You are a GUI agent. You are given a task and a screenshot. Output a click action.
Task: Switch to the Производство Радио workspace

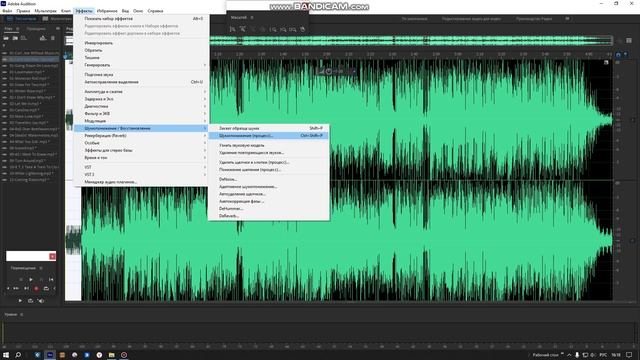534,19
